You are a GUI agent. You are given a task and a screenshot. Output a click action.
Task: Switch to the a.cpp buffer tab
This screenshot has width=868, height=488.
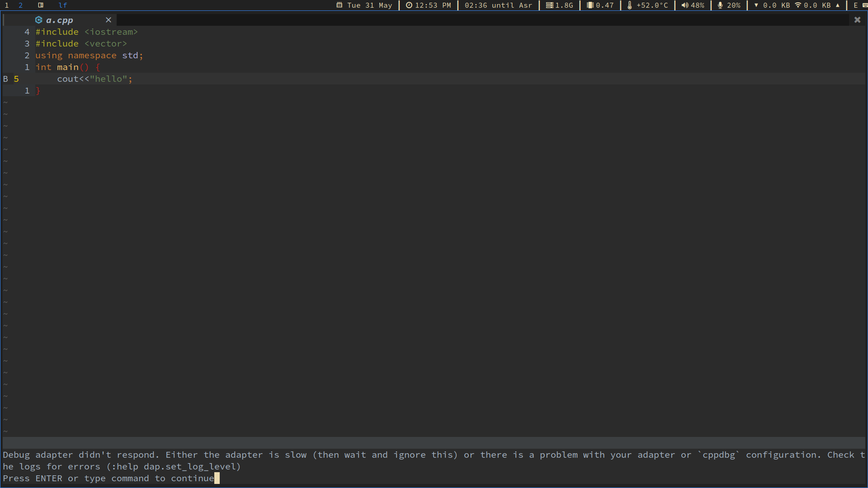(59, 20)
